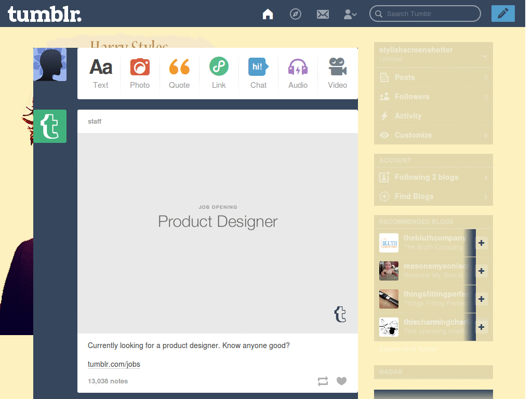Click the Posts document icon

point(384,77)
